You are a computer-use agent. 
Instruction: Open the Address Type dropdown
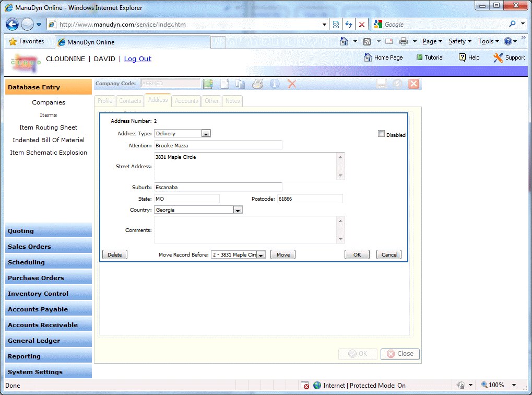(206, 134)
